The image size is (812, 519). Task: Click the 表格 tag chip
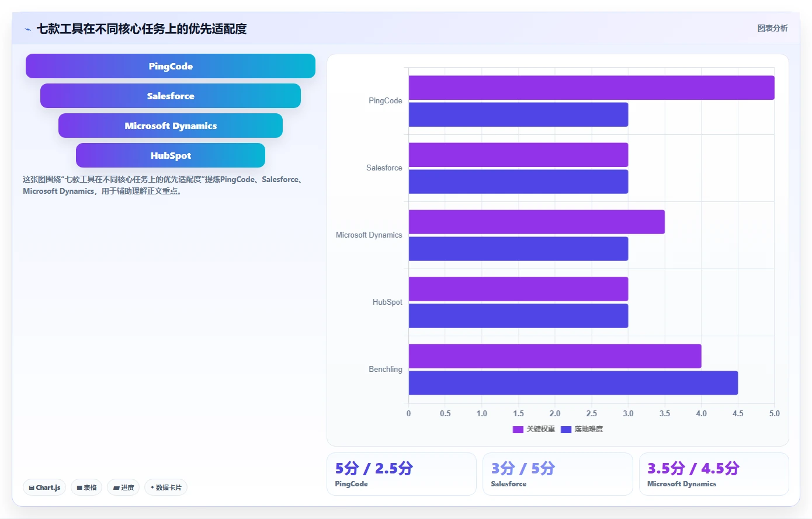86,487
